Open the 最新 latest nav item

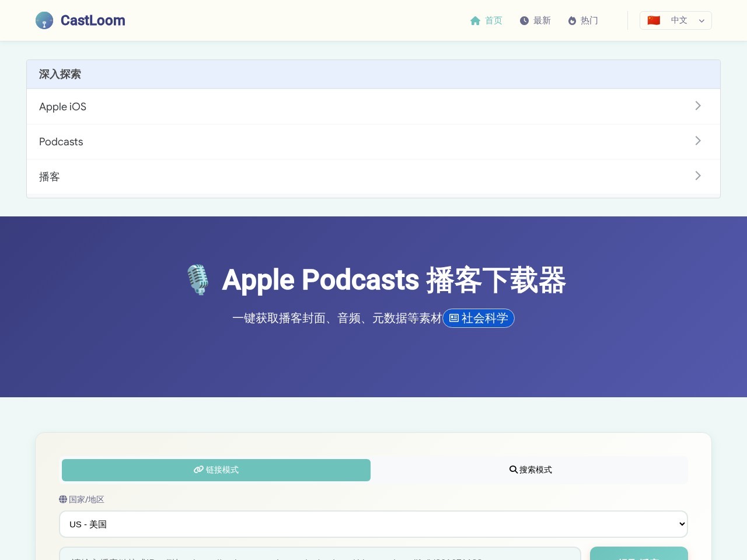[535, 20]
